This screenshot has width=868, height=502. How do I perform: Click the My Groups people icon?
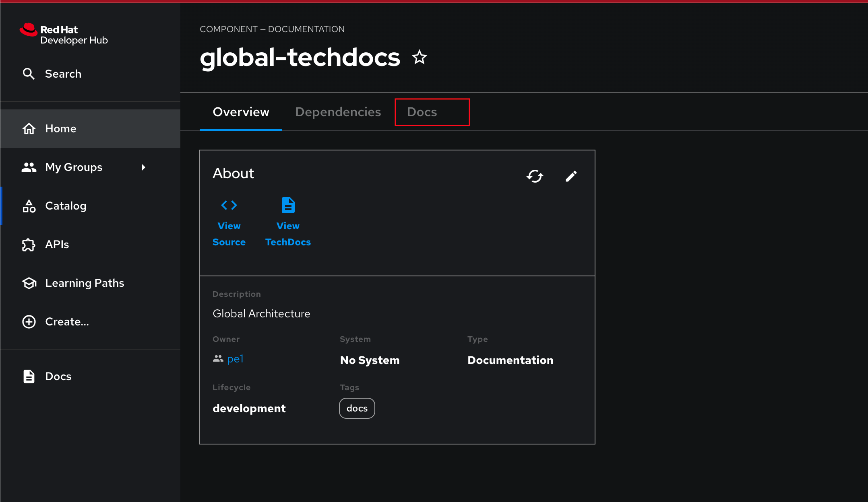[29, 167]
